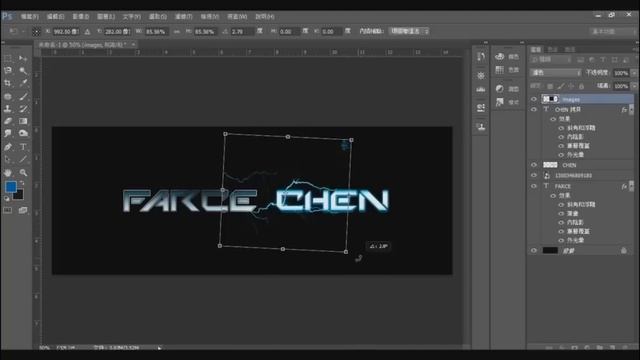Toggle link between width and height
This screenshot has height=360, width=640.
177,31
